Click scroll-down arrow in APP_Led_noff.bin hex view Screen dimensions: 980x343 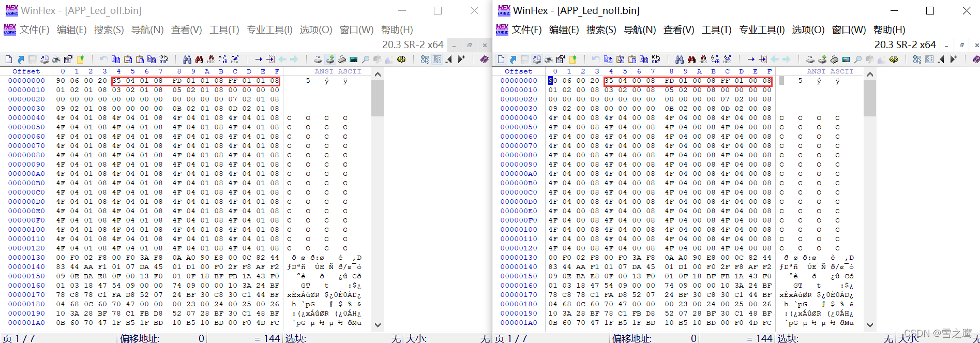[870, 325]
